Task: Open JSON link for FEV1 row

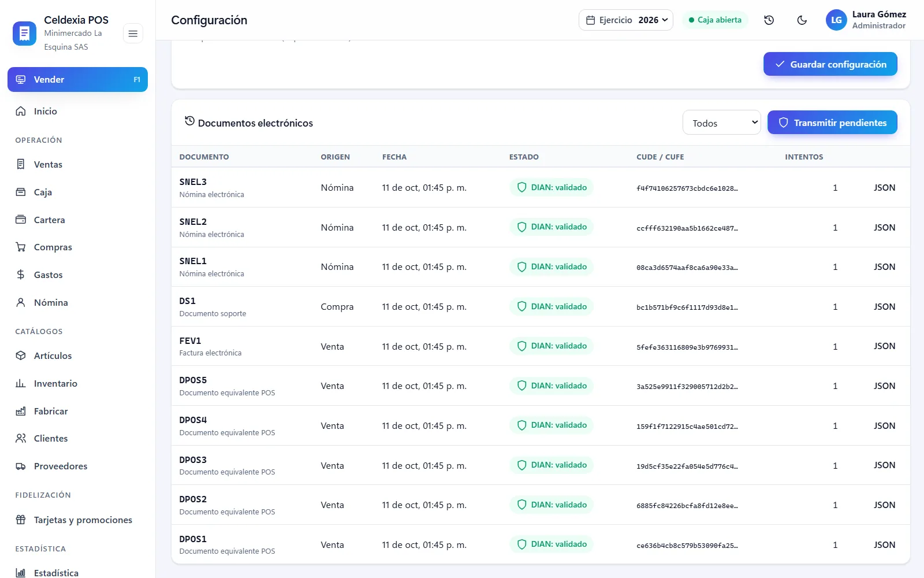Action: 884,346
